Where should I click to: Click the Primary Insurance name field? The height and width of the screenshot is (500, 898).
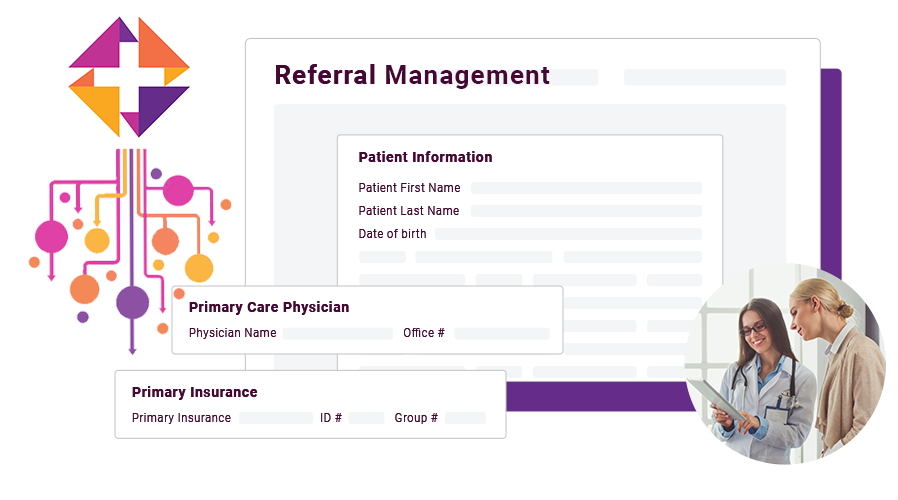pyautogui.click(x=276, y=418)
